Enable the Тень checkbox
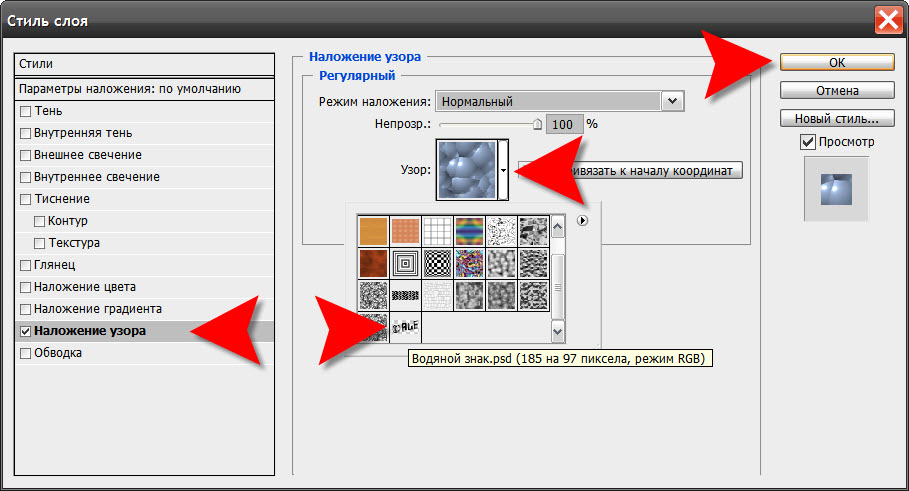This screenshot has height=491, width=909. pos(26,111)
